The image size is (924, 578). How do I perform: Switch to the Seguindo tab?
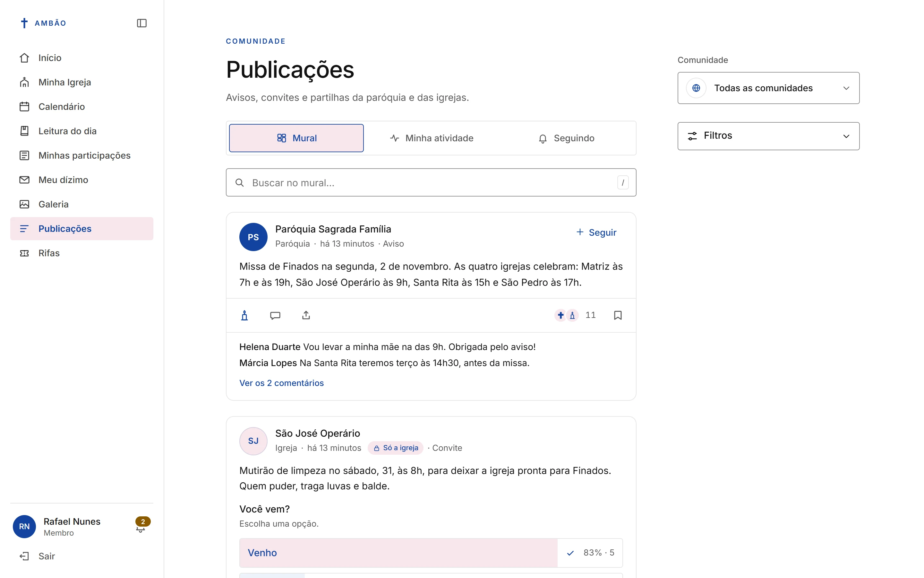(566, 138)
